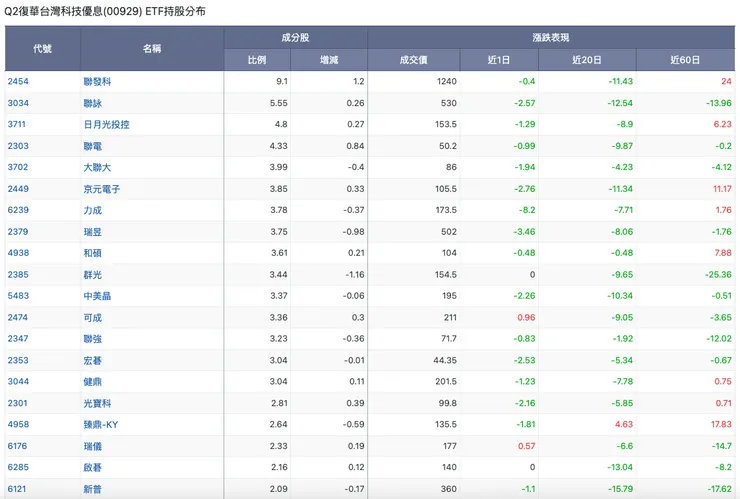
Task: Click the 瑞昱 stock name link
Action: pyautogui.click(x=92, y=232)
